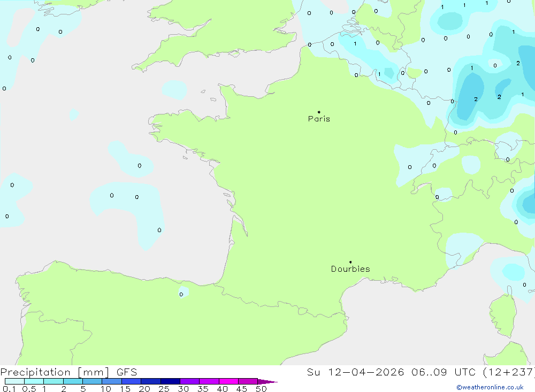Pick the 30–35 mm purple legend swatch
The height and width of the screenshot is (392, 535).
click(189, 381)
